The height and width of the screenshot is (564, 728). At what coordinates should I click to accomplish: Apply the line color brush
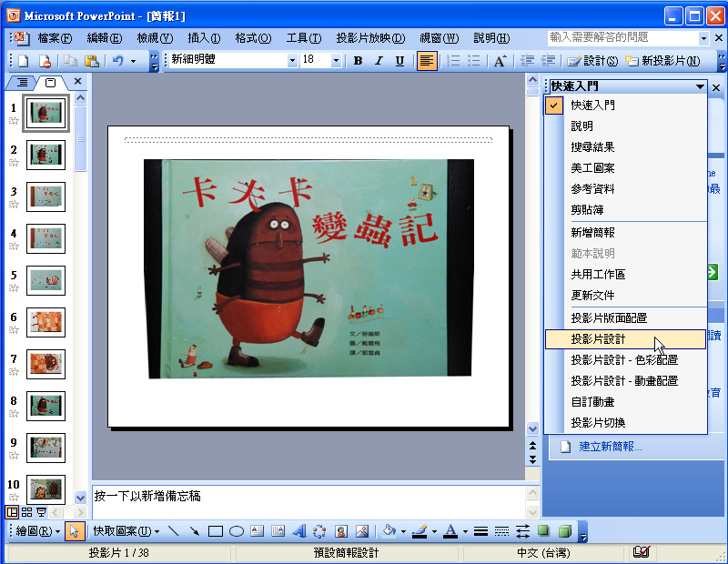[420, 531]
